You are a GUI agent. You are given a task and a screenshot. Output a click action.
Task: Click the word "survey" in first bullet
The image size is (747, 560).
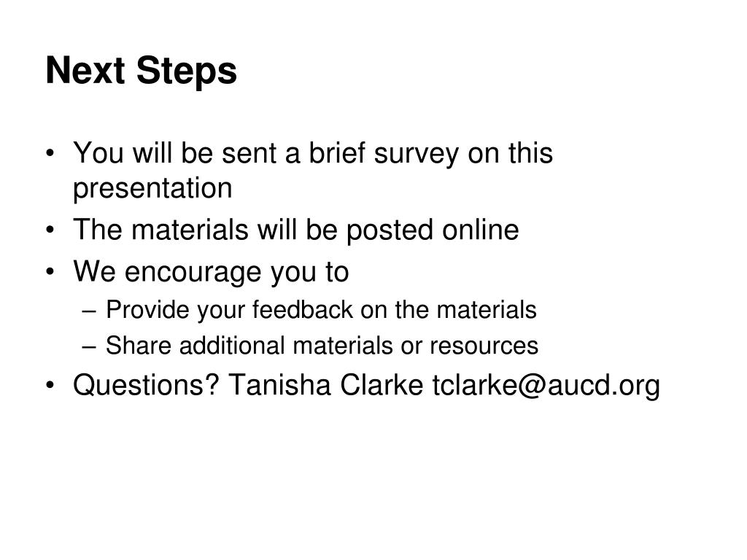point(417,155)
